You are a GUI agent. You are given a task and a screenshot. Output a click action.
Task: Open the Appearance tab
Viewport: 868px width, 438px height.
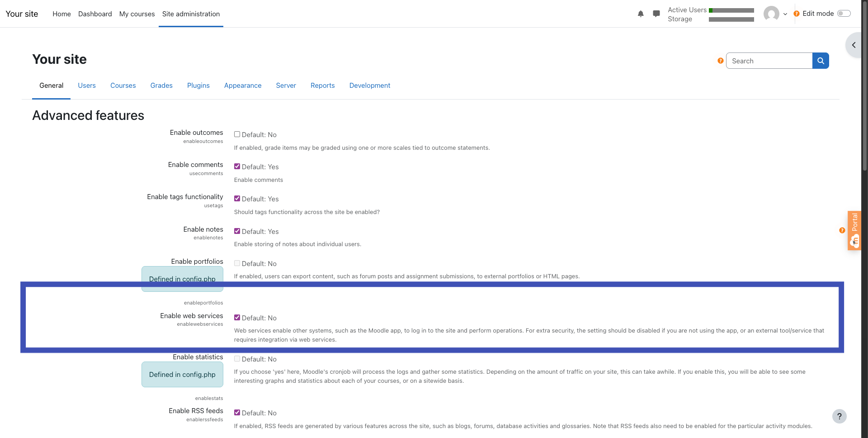(x=243, y=86)
